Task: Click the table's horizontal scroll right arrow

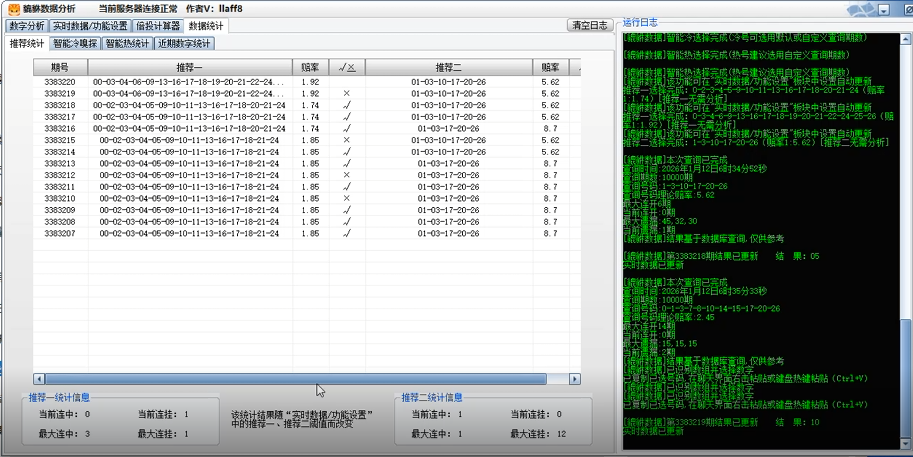Action: pyautogui.click(x=575, y=379)
